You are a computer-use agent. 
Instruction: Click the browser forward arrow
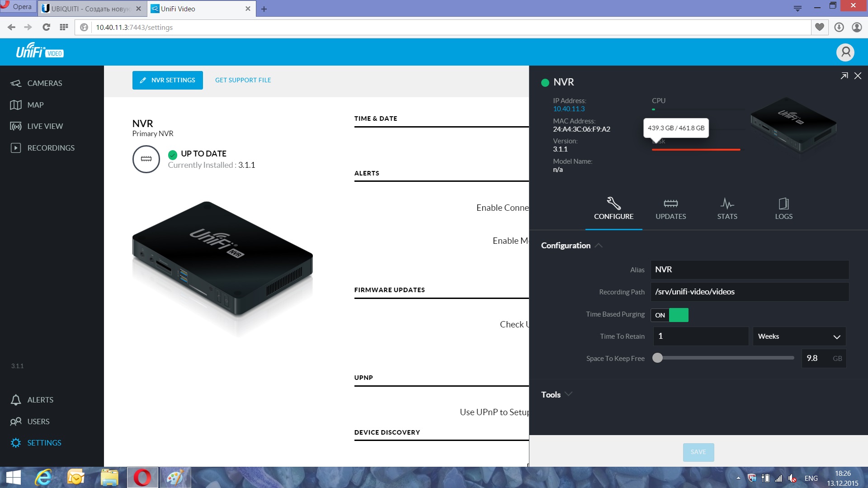(28, 27)
